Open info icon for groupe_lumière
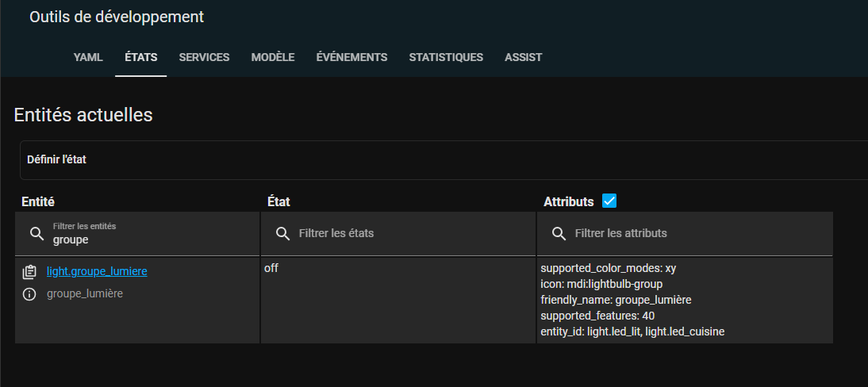 (x=29, y=294)
